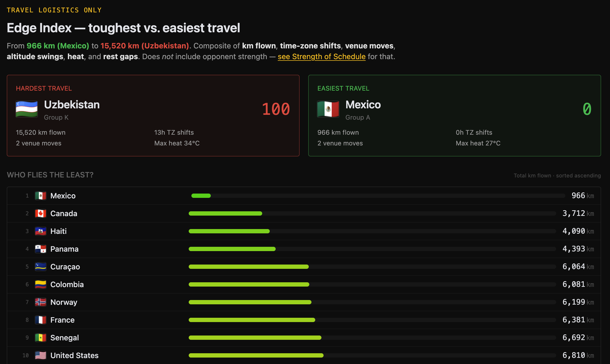This screenshot has width=610, height=364.
Task: Click the Colombia flag icon
Action: pyautogui.click(x=41, y=284)
